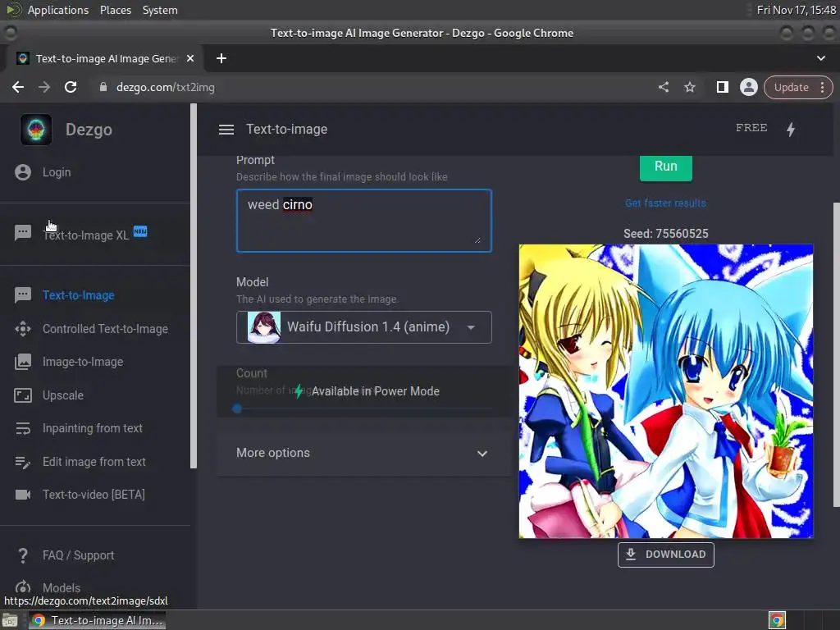This screenshot has height=630, width=840.
Task: Click the main page scrollbar
Action: tap(836, 354)
